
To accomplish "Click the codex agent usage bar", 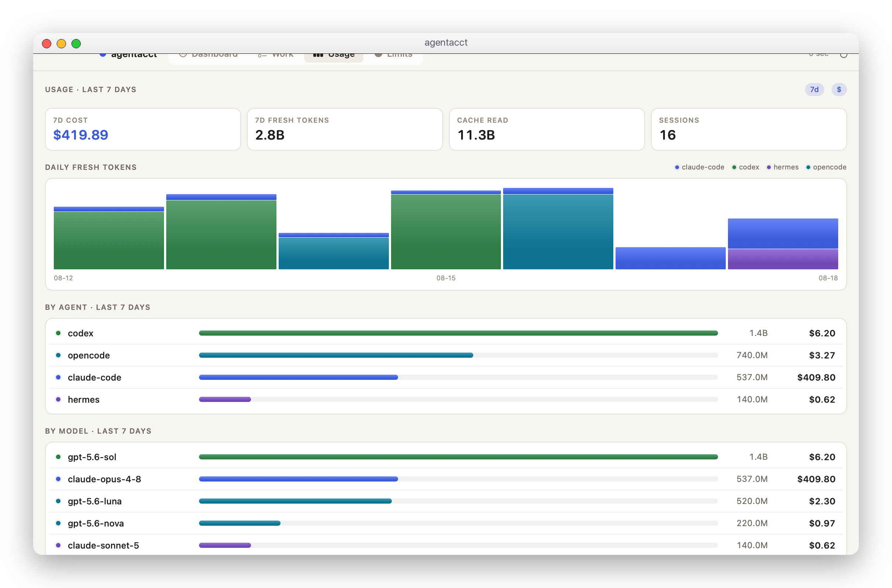I will (459, 333).
